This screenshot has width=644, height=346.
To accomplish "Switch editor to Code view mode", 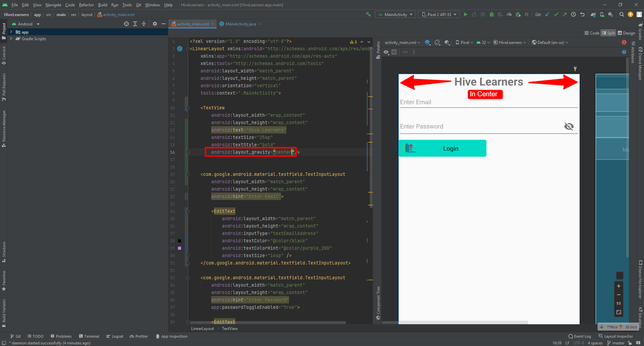I will click(592, 33).
